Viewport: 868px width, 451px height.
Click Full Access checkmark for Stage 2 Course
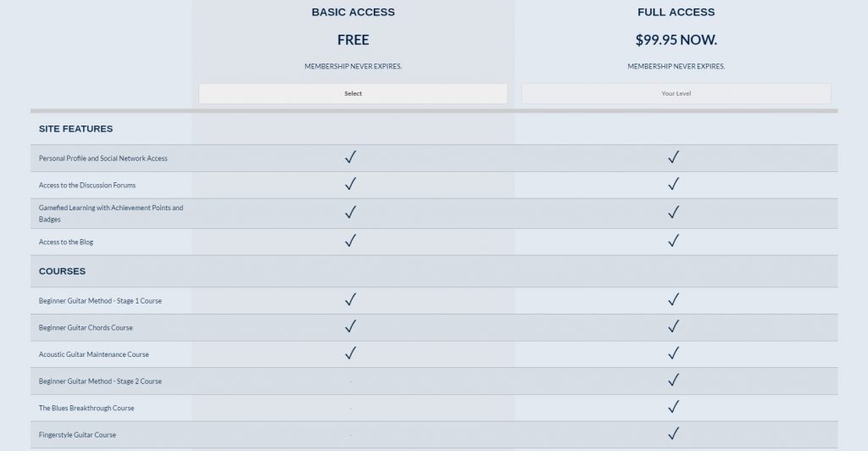[674, 380]
